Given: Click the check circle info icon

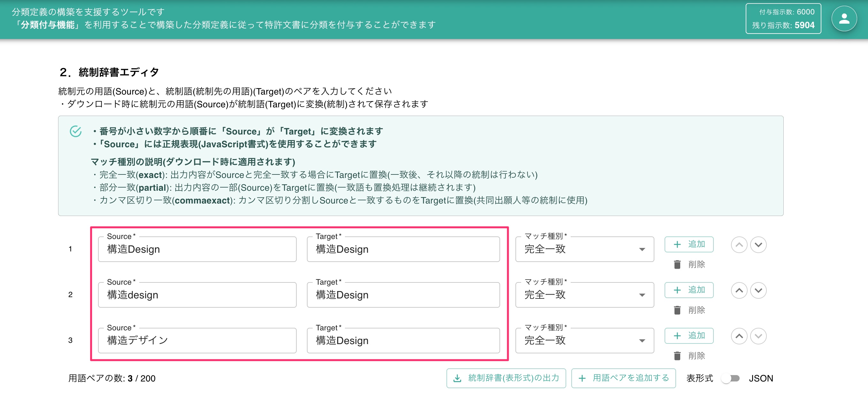Looking at the screenshot, I should (75, 131).
